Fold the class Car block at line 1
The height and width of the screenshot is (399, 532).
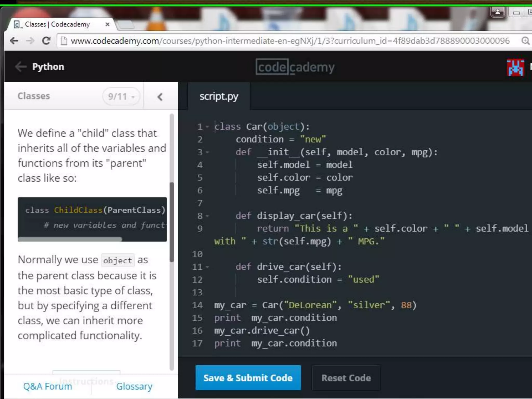click(x=207, y=127)
